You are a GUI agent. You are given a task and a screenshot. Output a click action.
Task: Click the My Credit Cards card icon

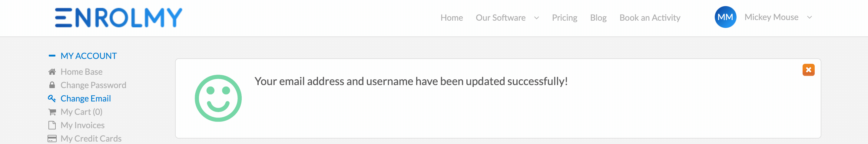click(52, 139)
